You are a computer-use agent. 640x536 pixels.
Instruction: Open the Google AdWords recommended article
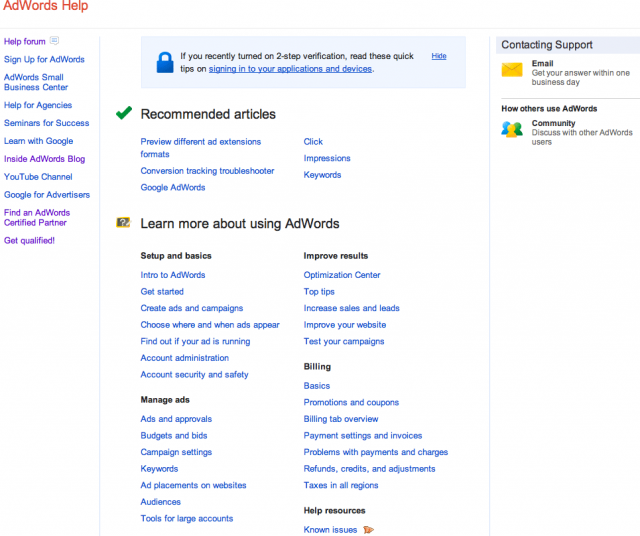coord(173,187)
